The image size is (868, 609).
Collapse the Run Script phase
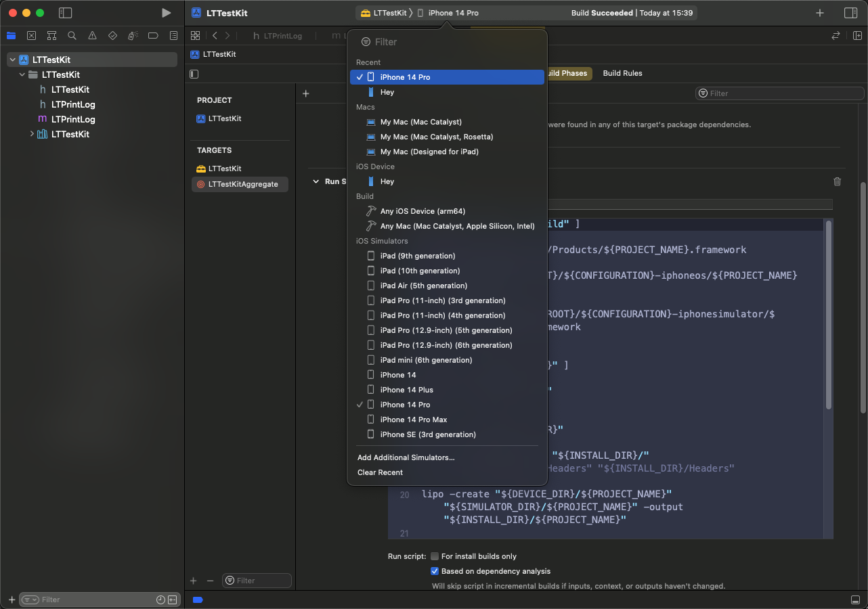316,181
